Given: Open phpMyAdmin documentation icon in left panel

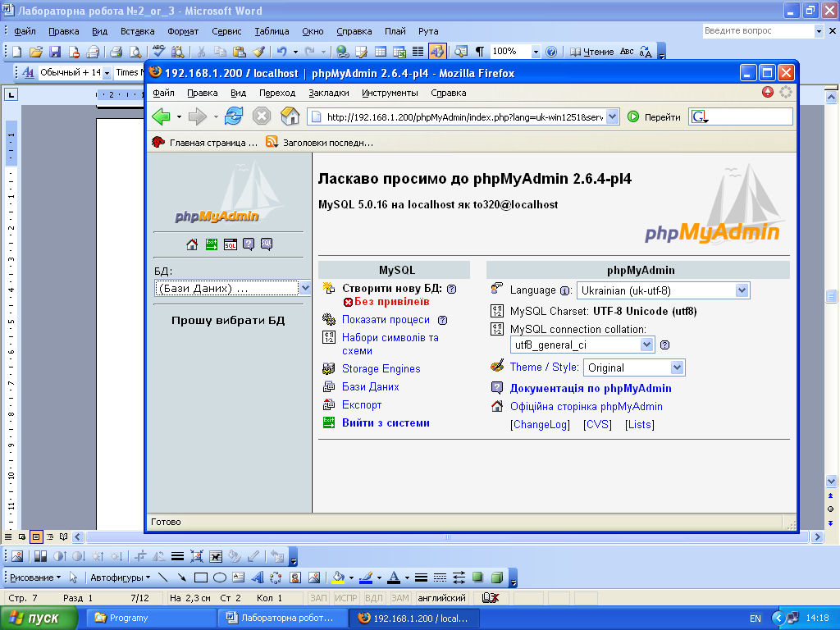Looking at the screenshot, I should tap(249, 244).
